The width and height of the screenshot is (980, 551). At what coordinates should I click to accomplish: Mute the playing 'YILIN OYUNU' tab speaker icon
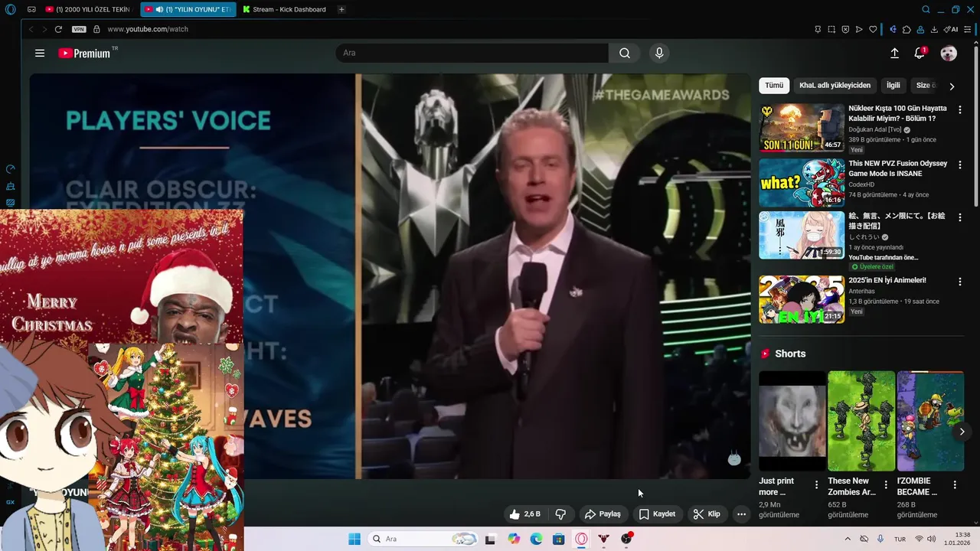tap(159, 9)
